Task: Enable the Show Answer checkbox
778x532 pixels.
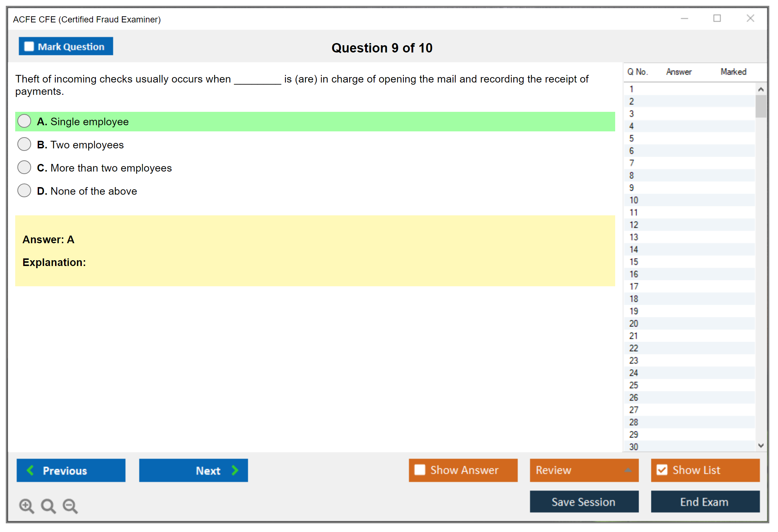Action: pos(420,470)
